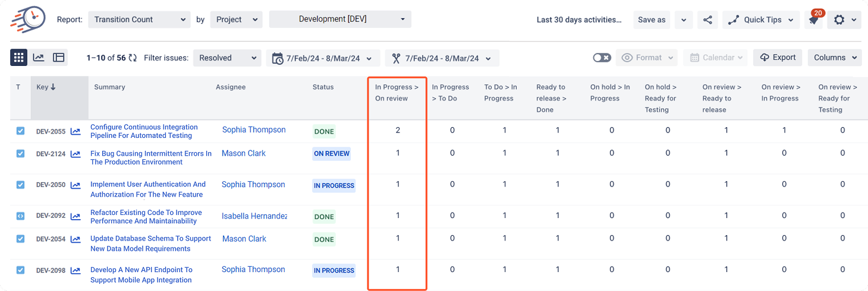Open the Format dropdown
868x291 pixels.
(x=648, y=58)
